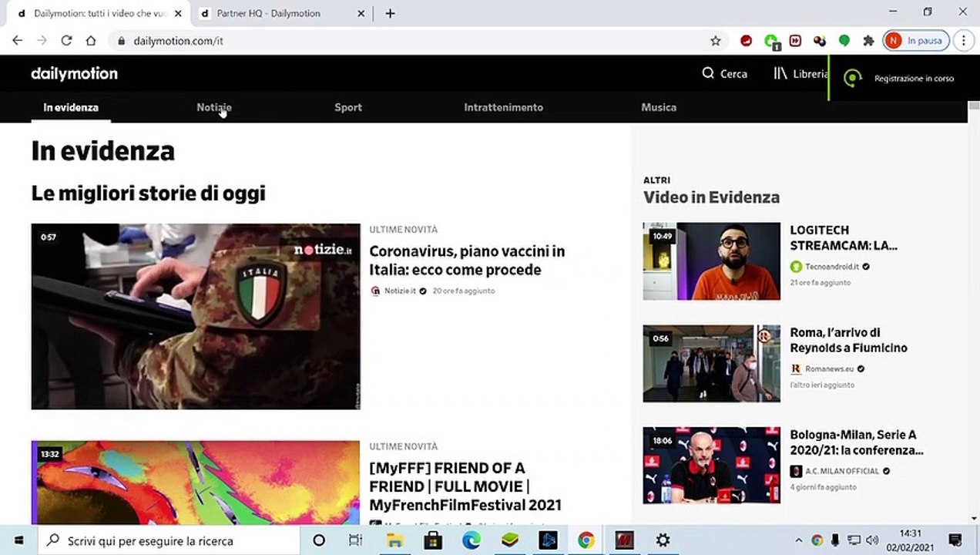Play the Reynolds Fiumicino arrival thumbnail

[x=711, y=364]
